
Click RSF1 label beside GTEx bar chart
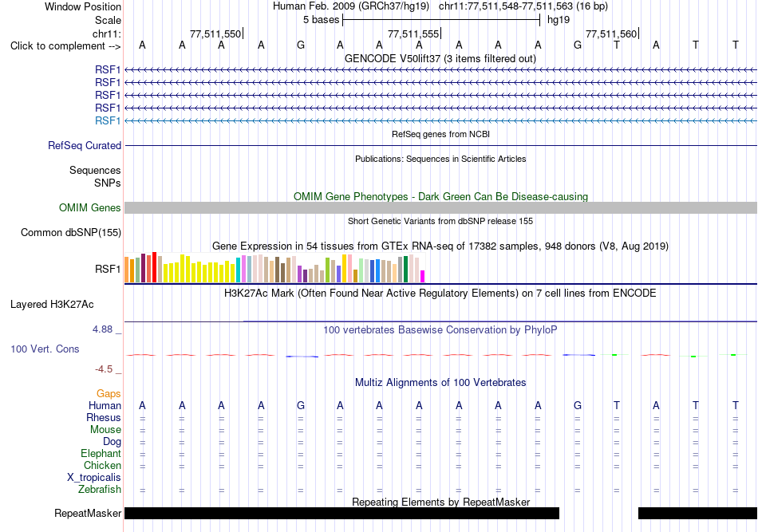[x=108, y=269]
